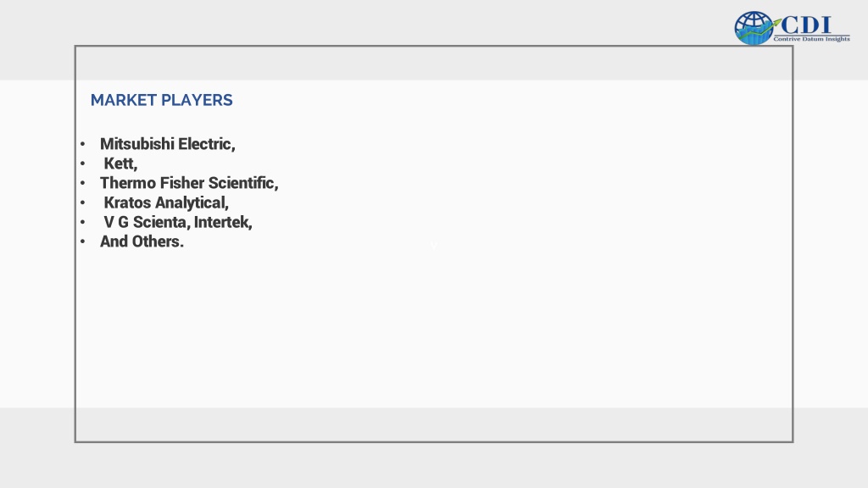Click the Kett list entry
The width and height of the screenshot is (868, 488).
point(120,164)
